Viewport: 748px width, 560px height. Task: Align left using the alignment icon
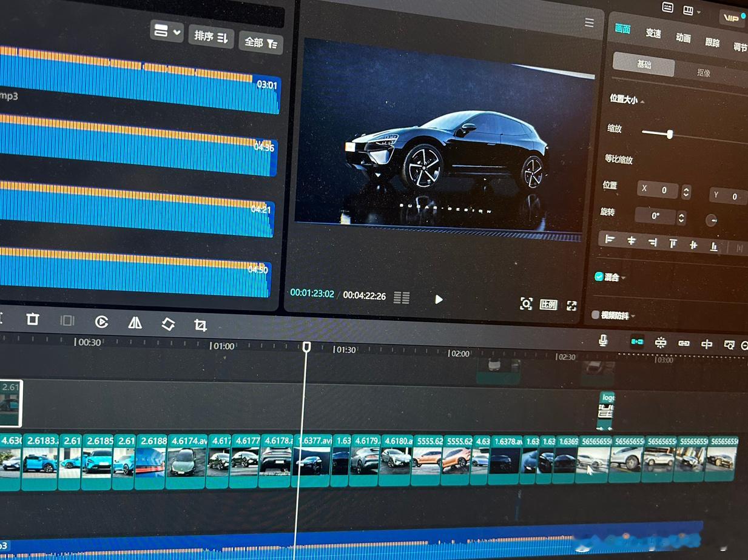coord(610,240)
